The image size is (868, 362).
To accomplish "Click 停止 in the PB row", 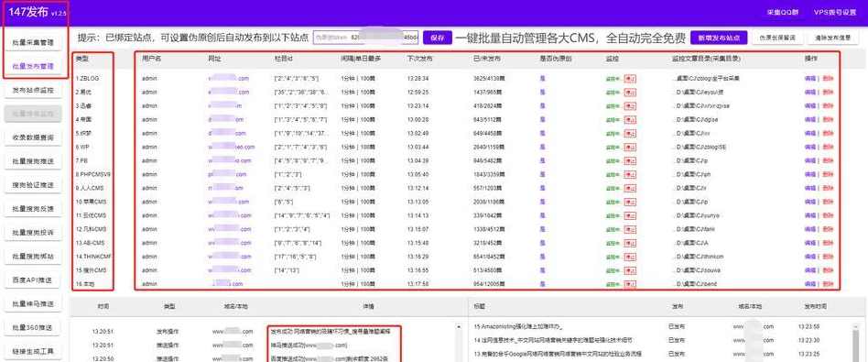I will click(x=629, y=160).
